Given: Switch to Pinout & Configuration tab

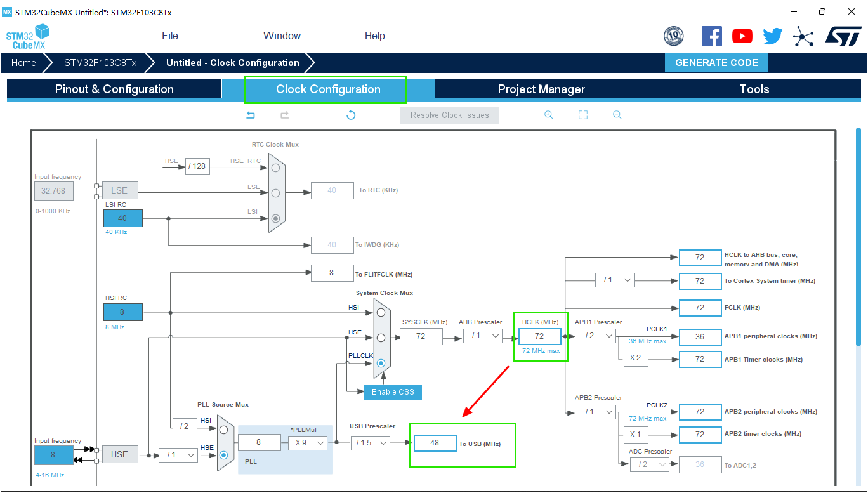Looking at the screenshot, I should point(114,89).
